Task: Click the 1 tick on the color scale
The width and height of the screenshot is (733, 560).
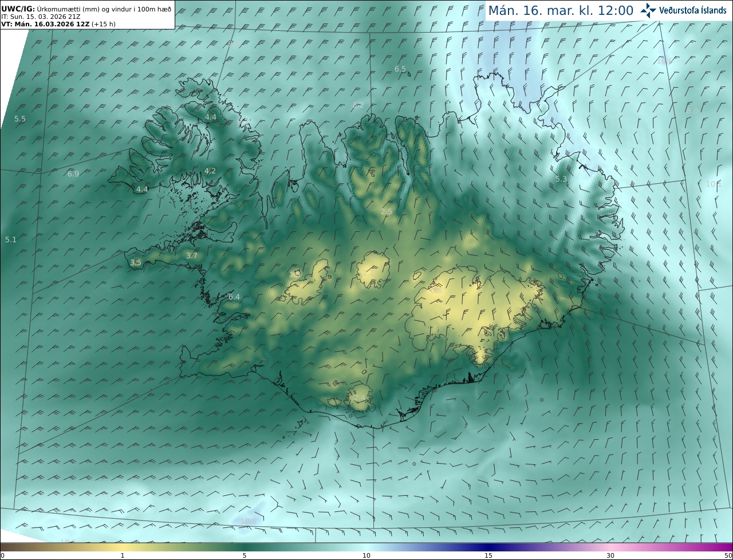Action: tap(123, 555)
